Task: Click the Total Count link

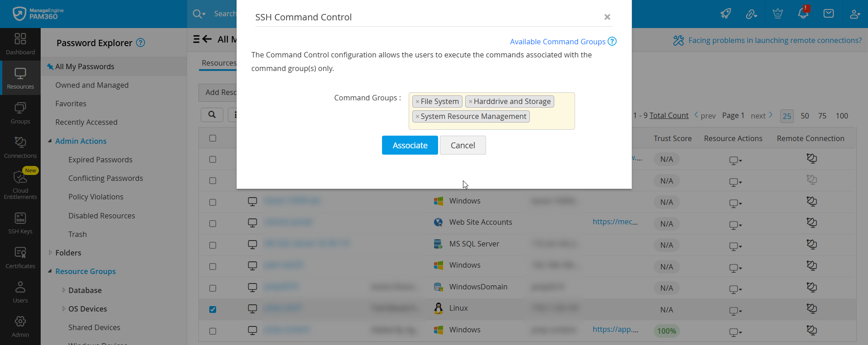Action: [669, 115]
